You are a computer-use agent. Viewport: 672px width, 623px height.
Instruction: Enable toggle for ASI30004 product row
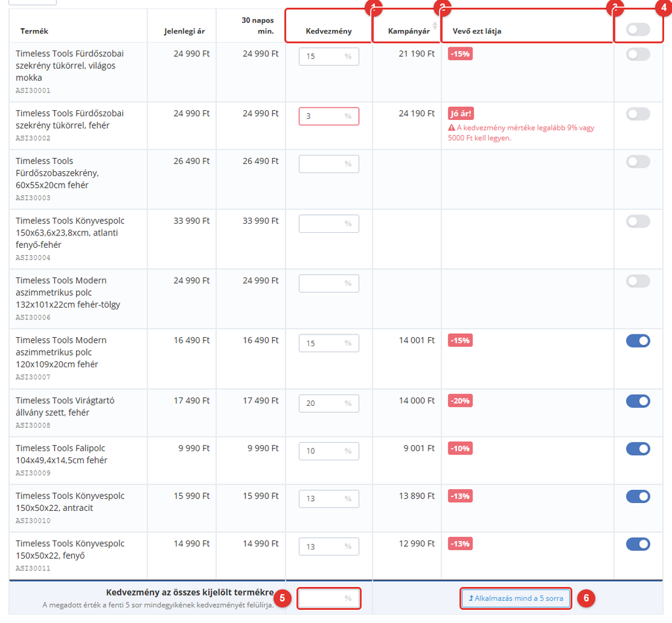pos(638,222)
